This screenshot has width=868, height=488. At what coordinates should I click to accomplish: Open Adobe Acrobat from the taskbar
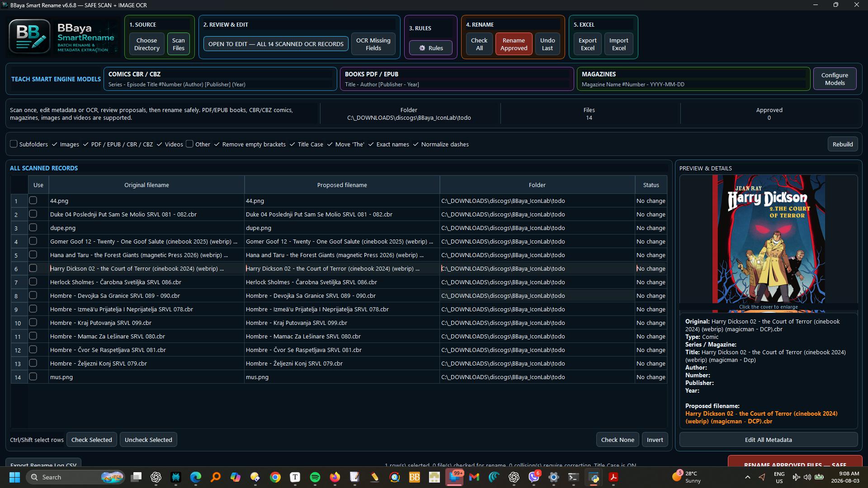pyautogui.click(x=613, y=477)
